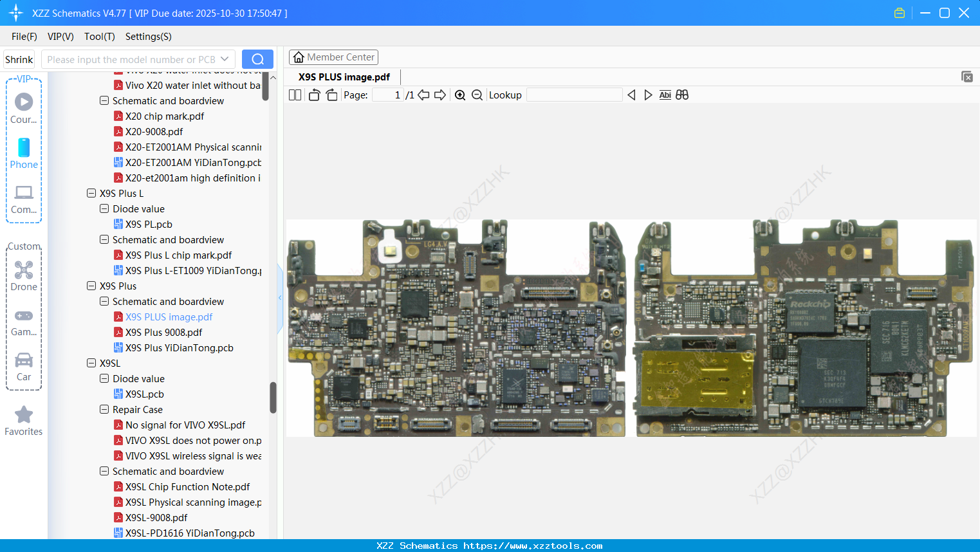
Task: Open the Drone category icon
Action: (x=24, y=276)
